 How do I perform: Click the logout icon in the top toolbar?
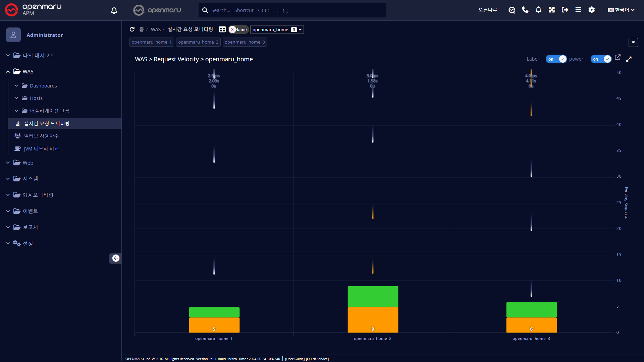565,10
